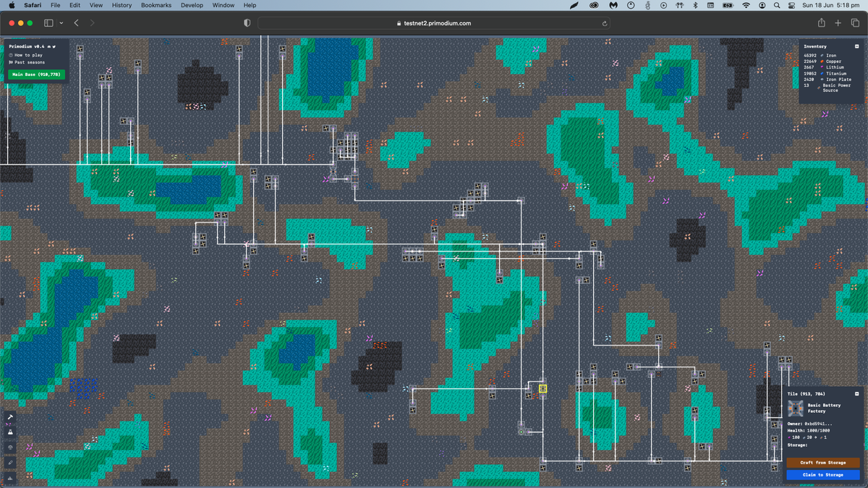868x488 pixels.
Task: Select the yellow highlighted factory tile on map
Action: 542,389
